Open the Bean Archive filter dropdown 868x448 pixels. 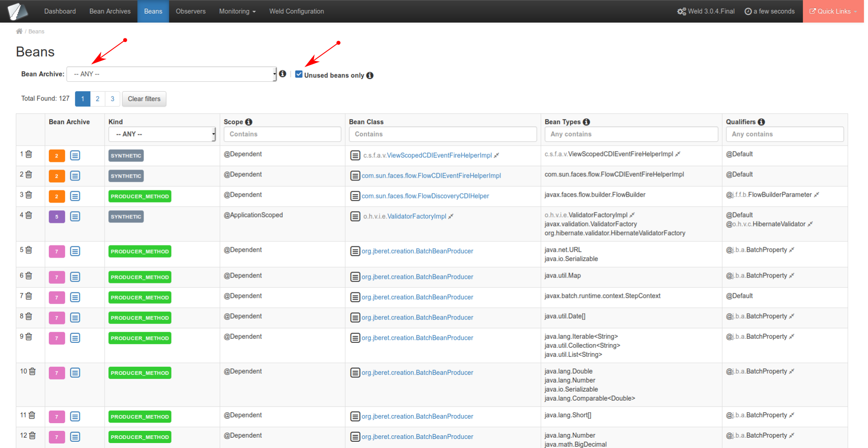click(172, 74)
